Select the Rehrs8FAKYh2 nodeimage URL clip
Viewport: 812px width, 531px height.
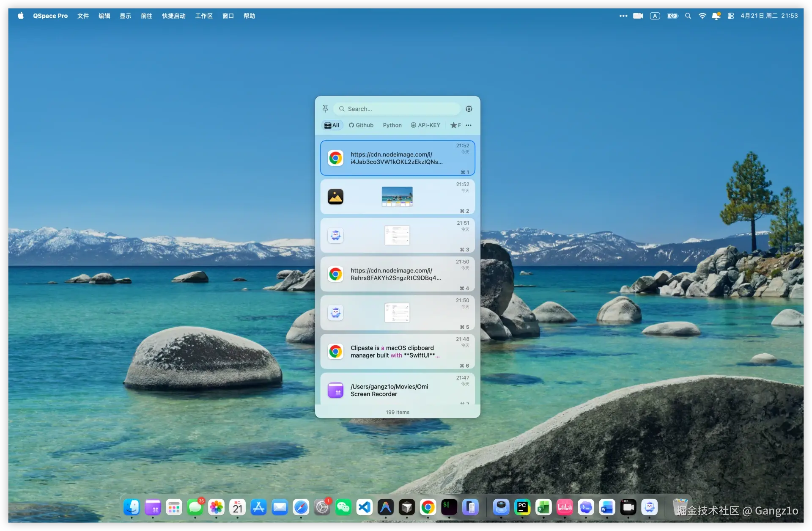tap(397, 274)
